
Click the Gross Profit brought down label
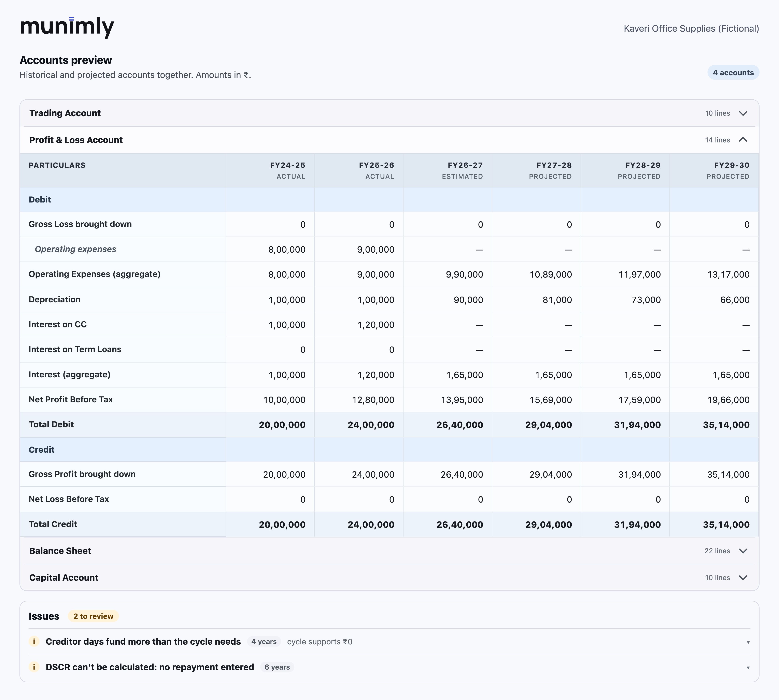[x=82, y=474]
